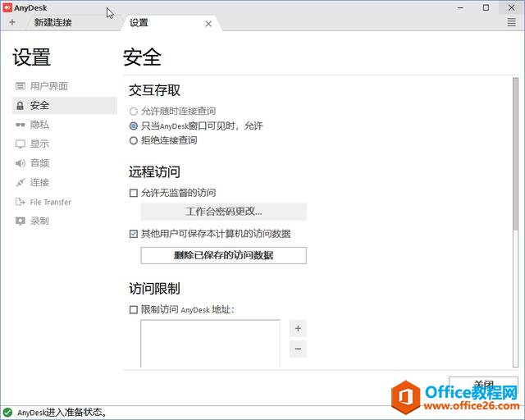Close the 设置 tab with its X
This screenshot has width=525, height=420.
point(208,24)
